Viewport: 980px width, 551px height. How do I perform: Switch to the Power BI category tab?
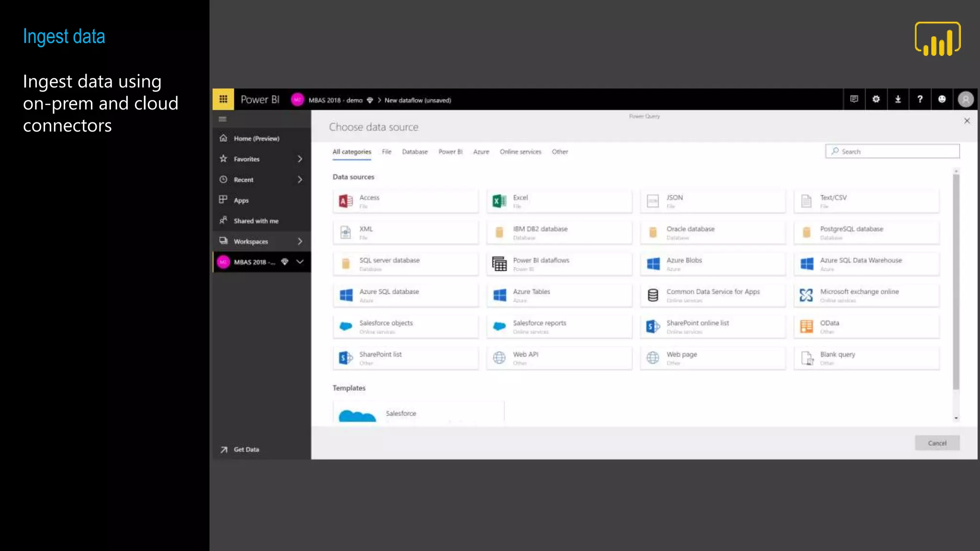pos(450,152)
